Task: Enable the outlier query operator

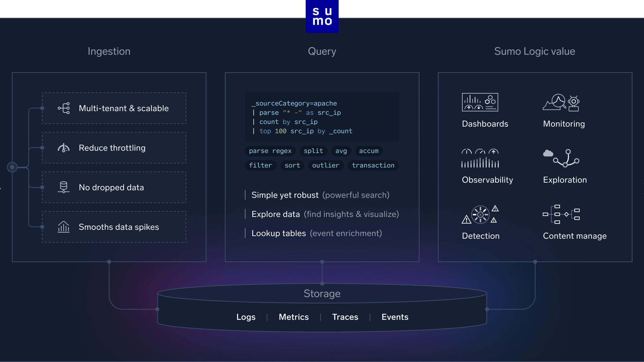Action: click(325, 165)
